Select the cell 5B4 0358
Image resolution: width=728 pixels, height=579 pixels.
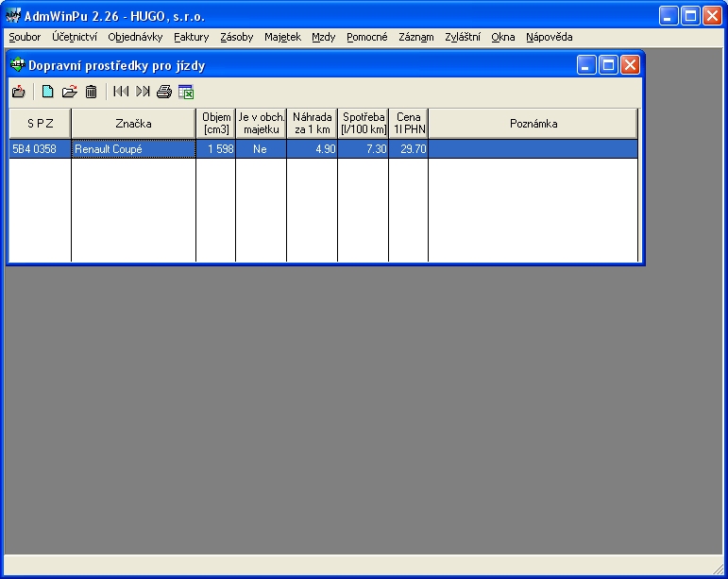[40, 149]
